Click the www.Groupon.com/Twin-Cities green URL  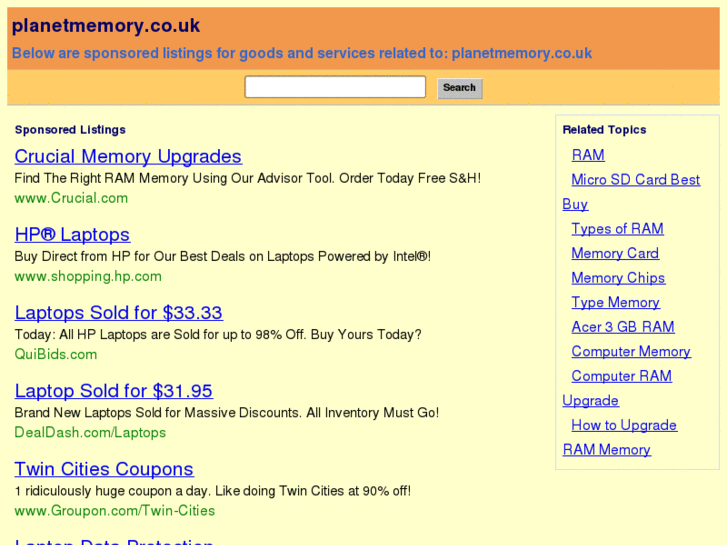tap(115, 511)
